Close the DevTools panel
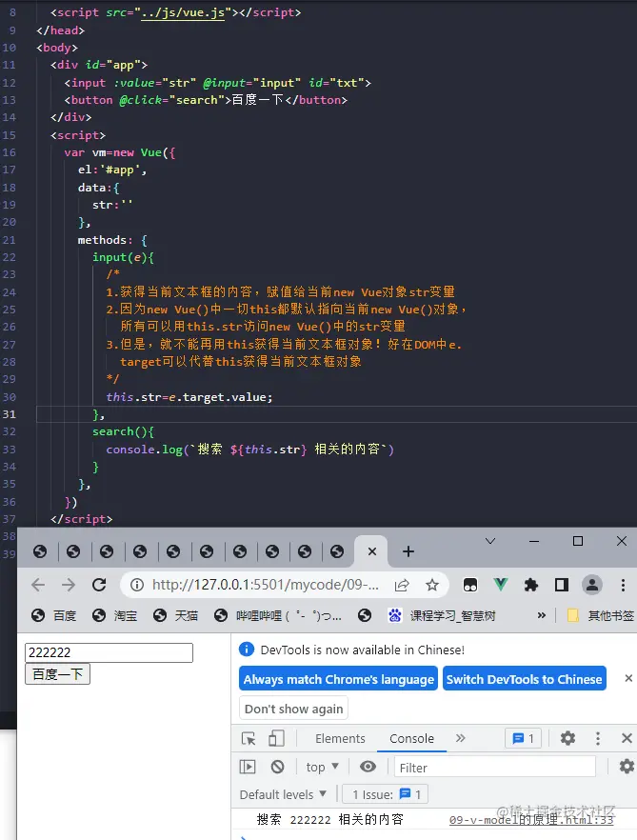The height and width of the screenshot is (840, 637). [627, 738]
